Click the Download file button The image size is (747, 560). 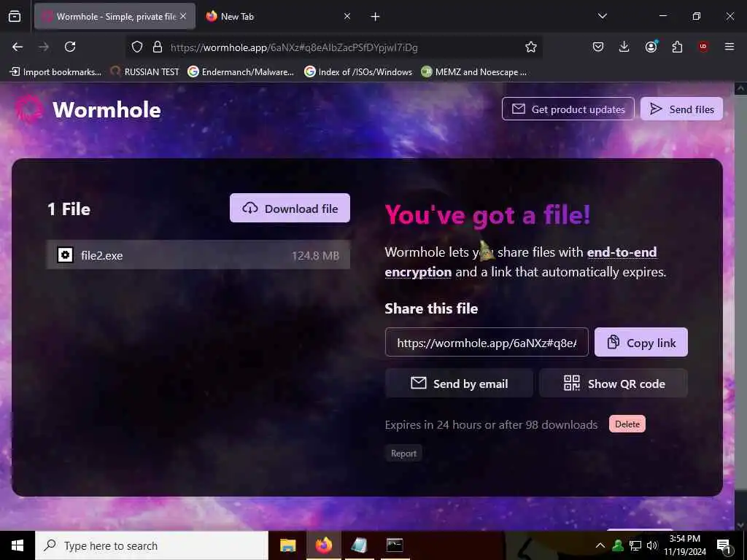coord(290,208)
